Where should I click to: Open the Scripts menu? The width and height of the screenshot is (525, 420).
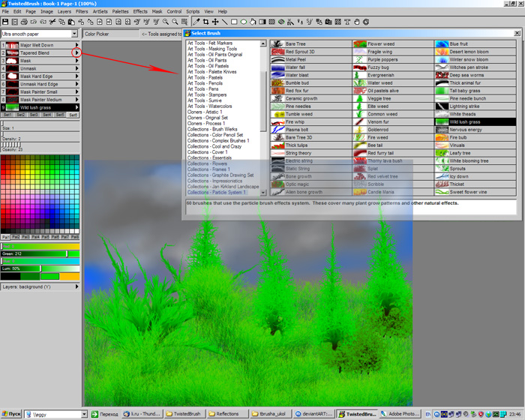click(x=193, y=11)
